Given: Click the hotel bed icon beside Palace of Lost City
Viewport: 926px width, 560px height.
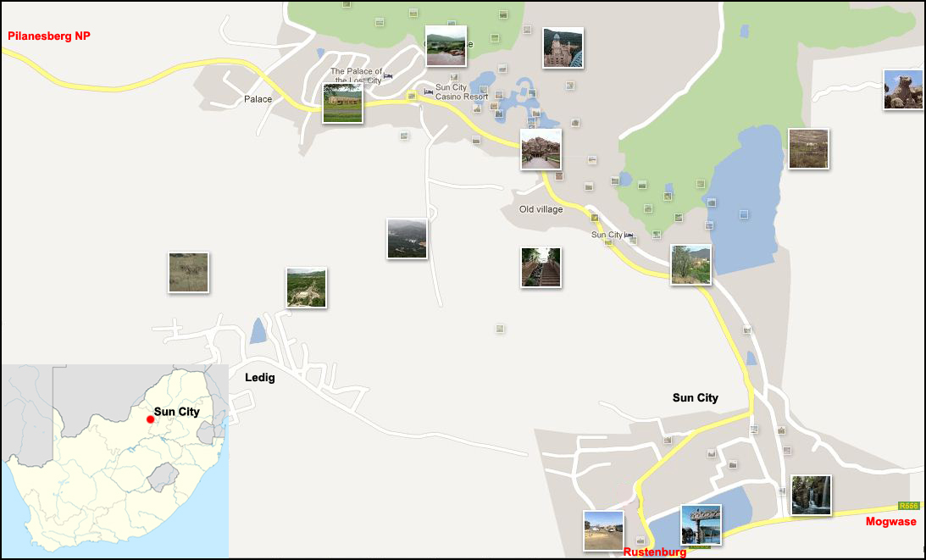Looking at the screenshot, I should coord(388,76).
